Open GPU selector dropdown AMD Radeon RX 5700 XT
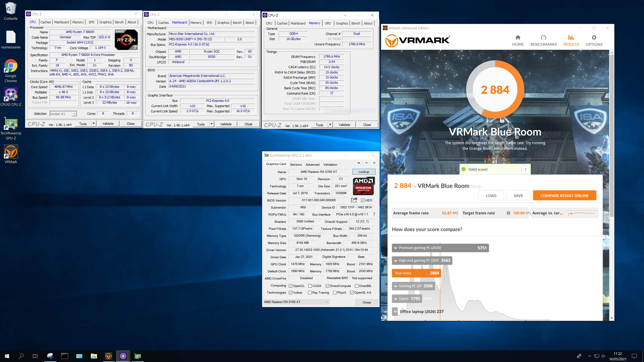Screen dimensions: 644x362 click(x=296, y=302)
